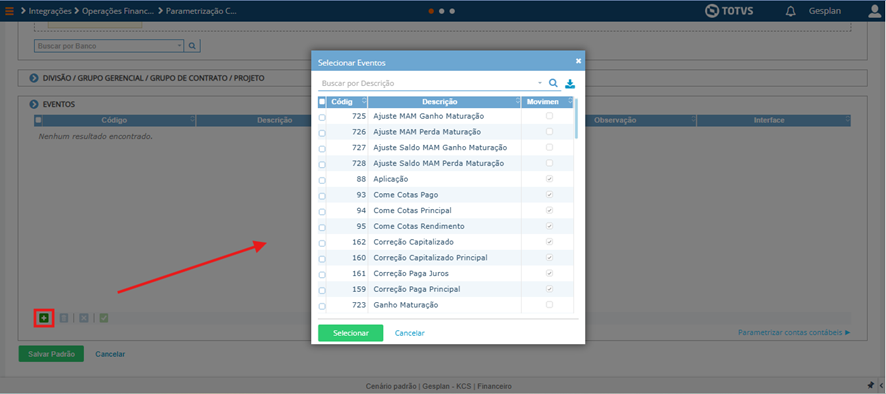Sort the dialog's Descrição column
Viewport: 886px width, 394px height.
[518, 102]
